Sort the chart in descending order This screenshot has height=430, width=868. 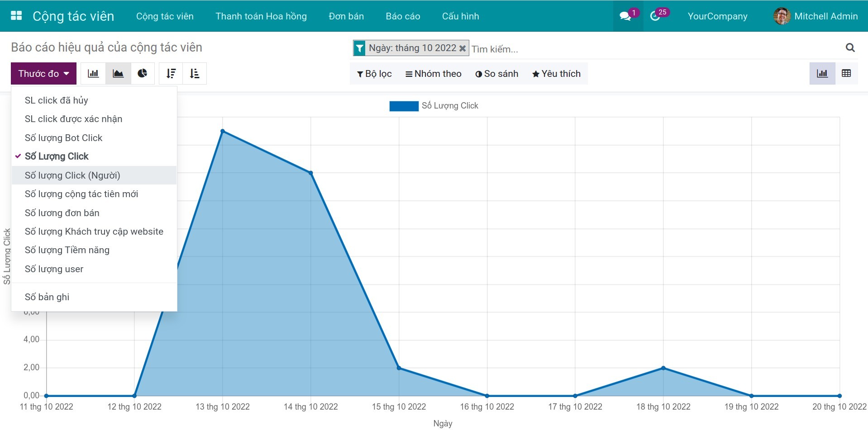pyautogui.click(x=171, y=74)
